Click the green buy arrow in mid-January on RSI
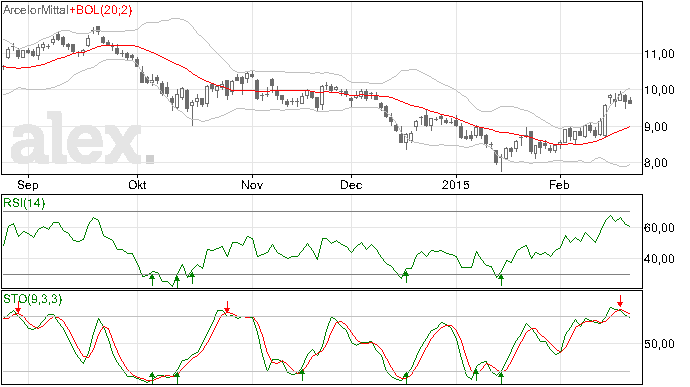Viewport: 690px width, 387px height. (501, 280)
